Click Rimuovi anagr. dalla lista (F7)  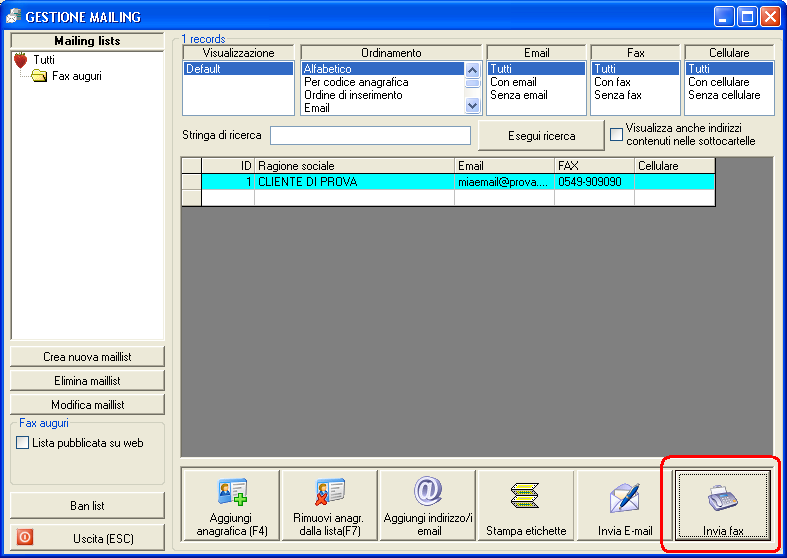coord(329,505)
